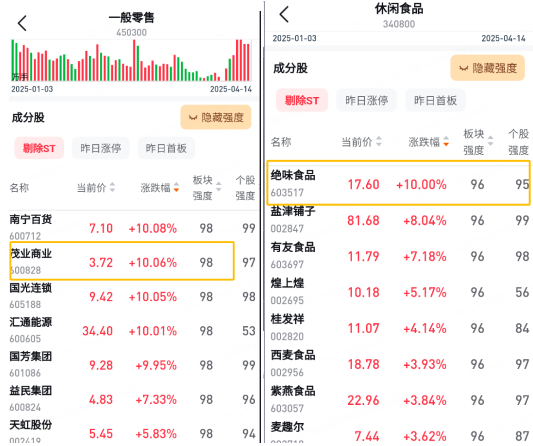533x446 pixels.
Task: Click 个股强度 header in 一般零售 list
Action: coord(245,187)
